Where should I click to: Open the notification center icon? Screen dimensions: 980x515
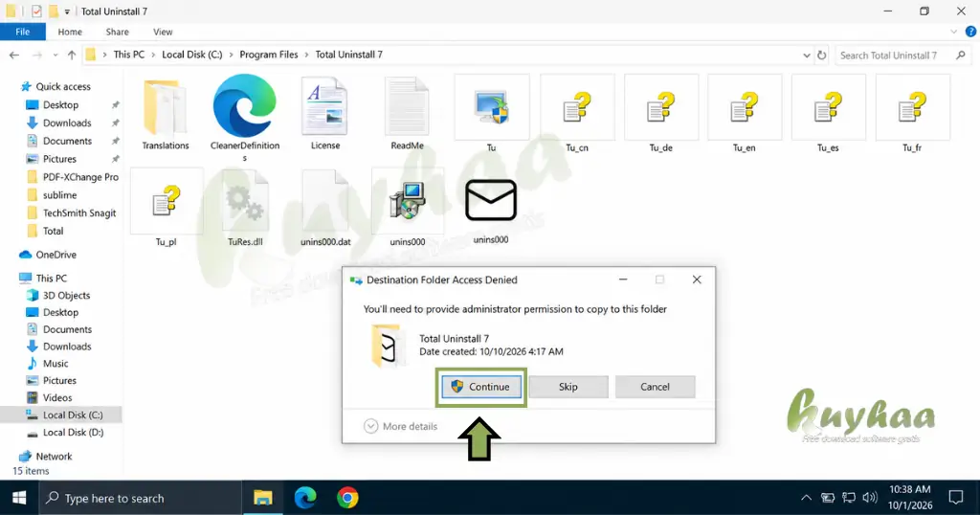[956, 498]
